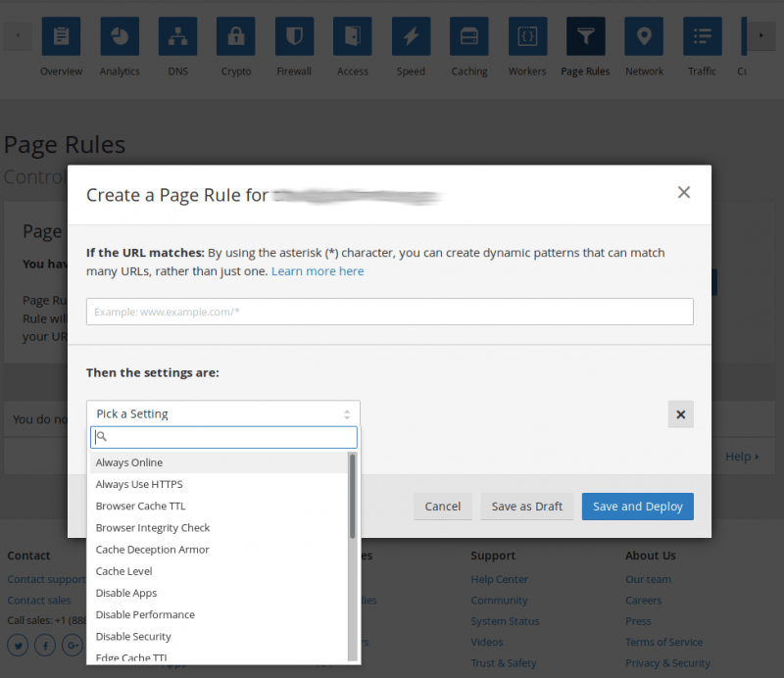Choose Disable Security from the list
This screenshot has height=678, width=784.
[x=219, y=637]
